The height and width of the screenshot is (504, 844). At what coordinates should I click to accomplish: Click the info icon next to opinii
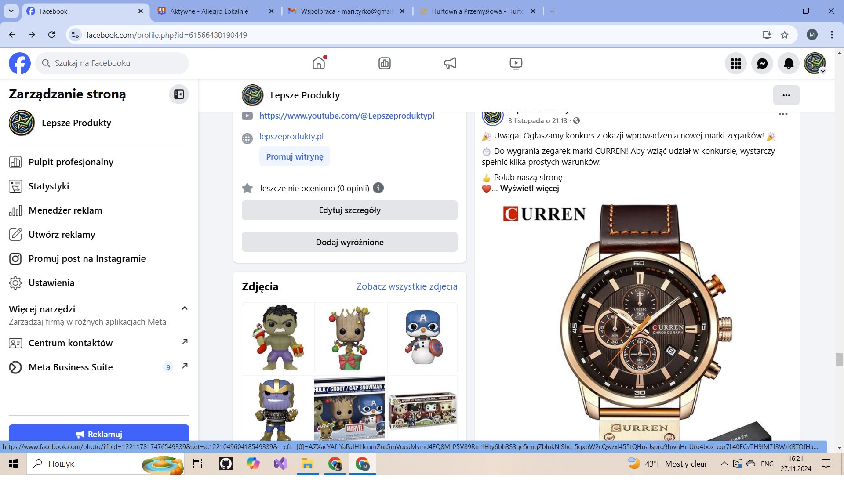(378, 188)
